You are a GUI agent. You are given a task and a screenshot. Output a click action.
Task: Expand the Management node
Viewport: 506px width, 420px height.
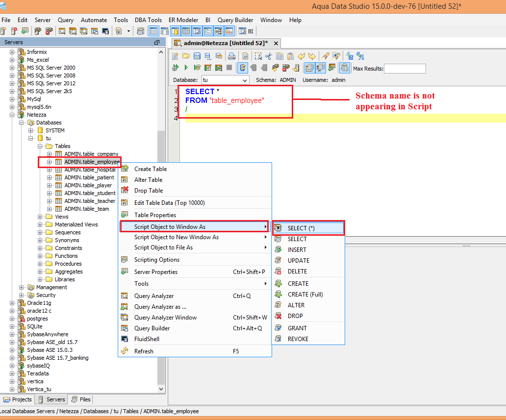tap(21, 287)
